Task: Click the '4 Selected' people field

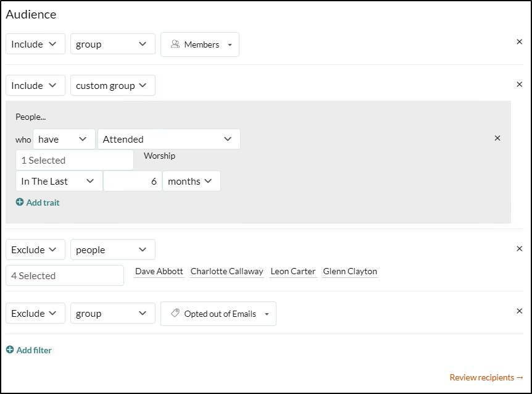Action: pos(65,275)
